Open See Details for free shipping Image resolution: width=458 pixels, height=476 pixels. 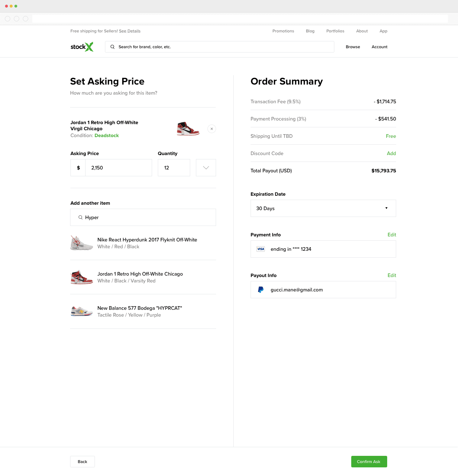coord(129,31)
